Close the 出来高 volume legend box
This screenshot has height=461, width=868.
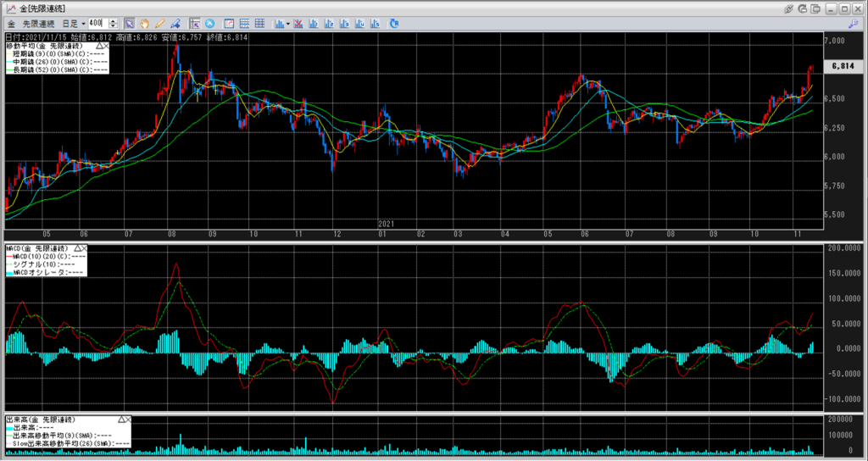[130, 419]
